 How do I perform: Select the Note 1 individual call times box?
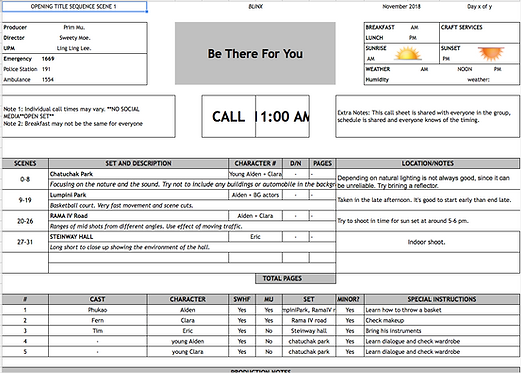point(89,116)
